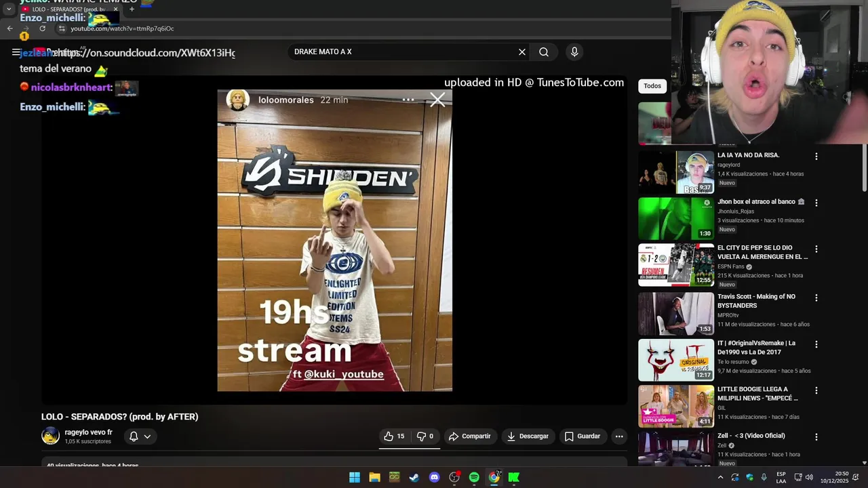Open the rageylo vevo fr channel name
Viewport: 868px width, 488px height.
pyautogui.click(x=88, y=432)
